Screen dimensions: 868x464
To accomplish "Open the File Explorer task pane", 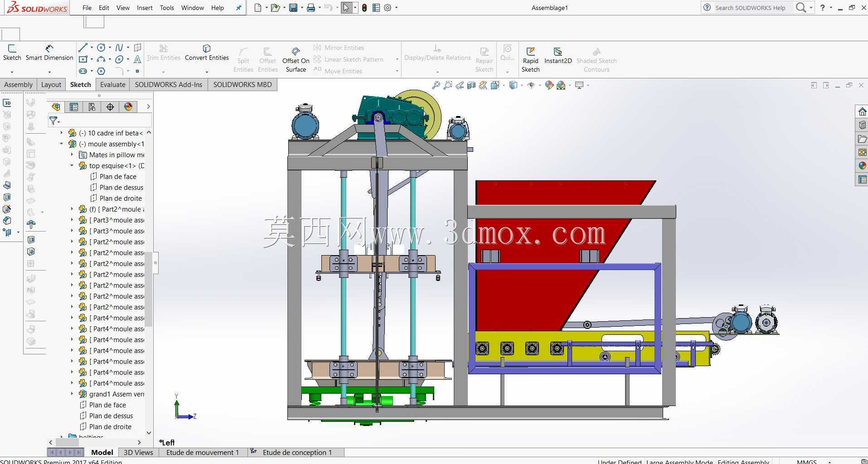I will pos(862,139).
